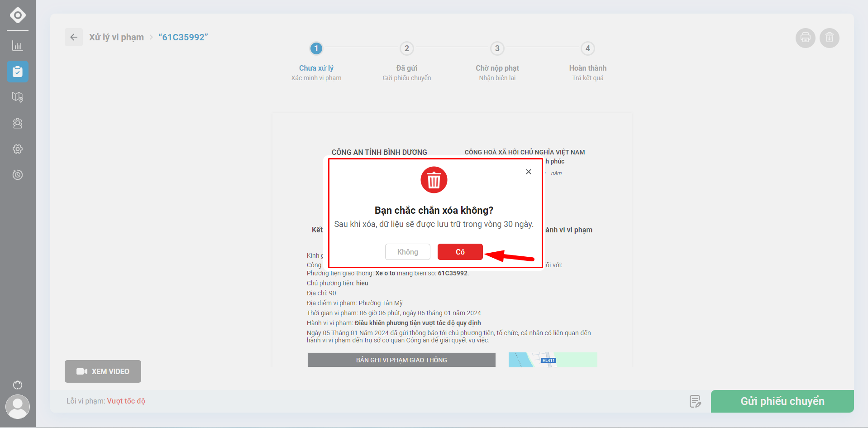Viewport: 868px width, 428px height.
Task: Click the Xác minh vi phạm step caption
Action: 316,78
